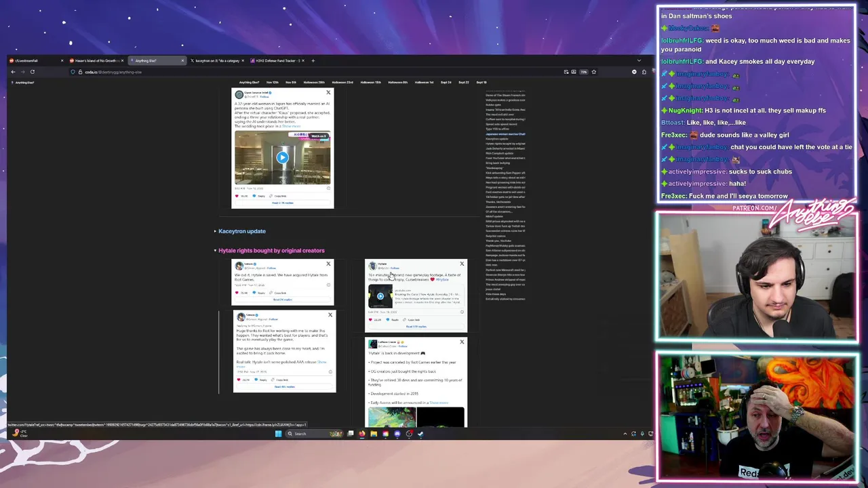The width and height of the screenshot is (868, 488).
Task: Show more of Japan AI wedding tweet text
Action: point(292,127)
